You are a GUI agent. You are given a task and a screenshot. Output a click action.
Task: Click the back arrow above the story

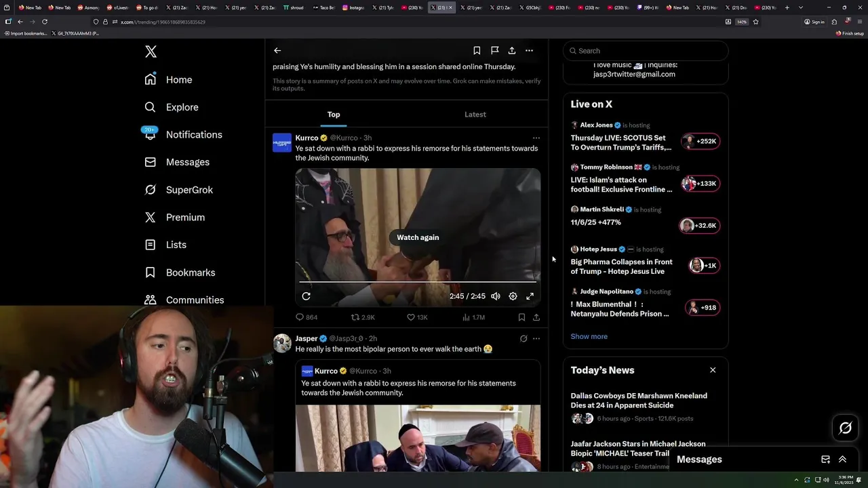tap(277, 50)
